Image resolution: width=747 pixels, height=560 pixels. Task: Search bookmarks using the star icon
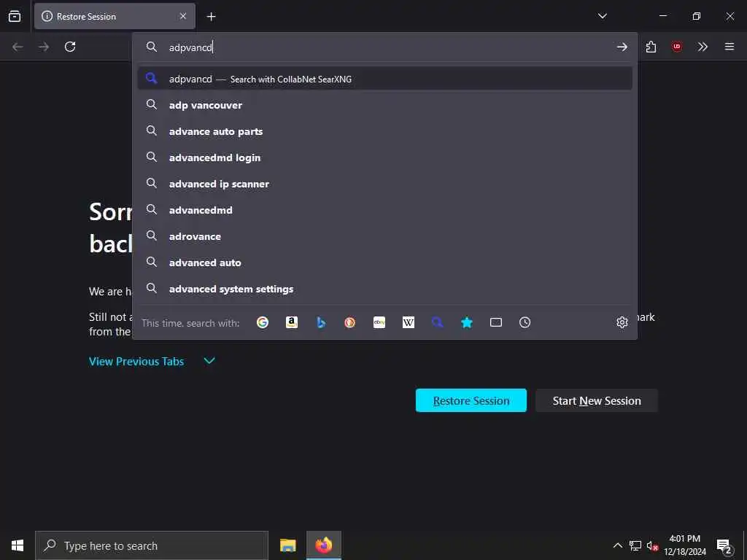(x=467, y=322)
